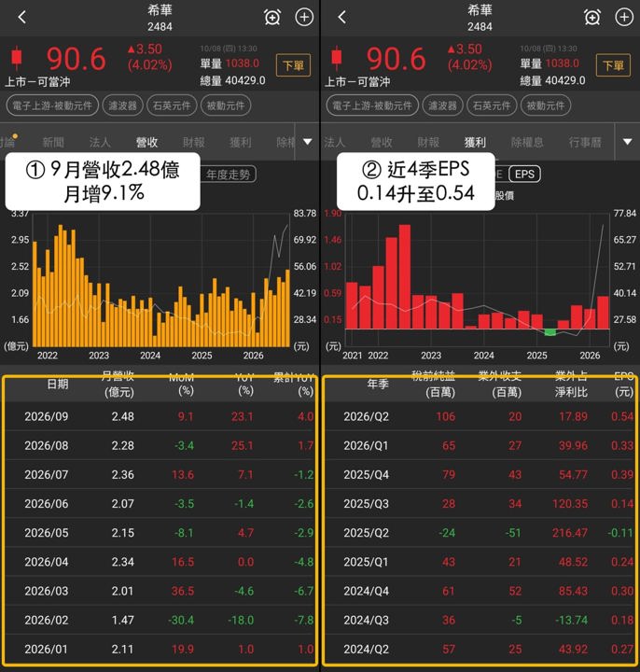Open 獲利 tab in left panel
Image resolution: width=640 pixels, height=672 pixels.
pos(241,142)
